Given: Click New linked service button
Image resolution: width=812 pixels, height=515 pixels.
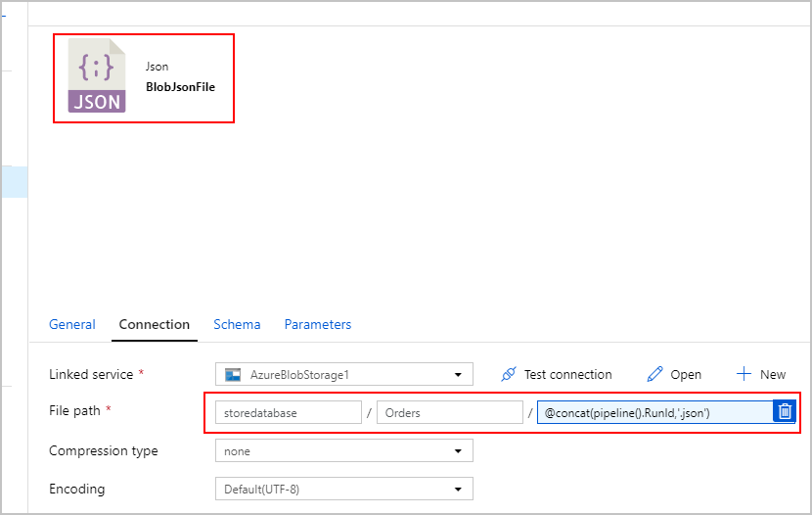Looking at the screenshot, I should [x=761, y=374].
